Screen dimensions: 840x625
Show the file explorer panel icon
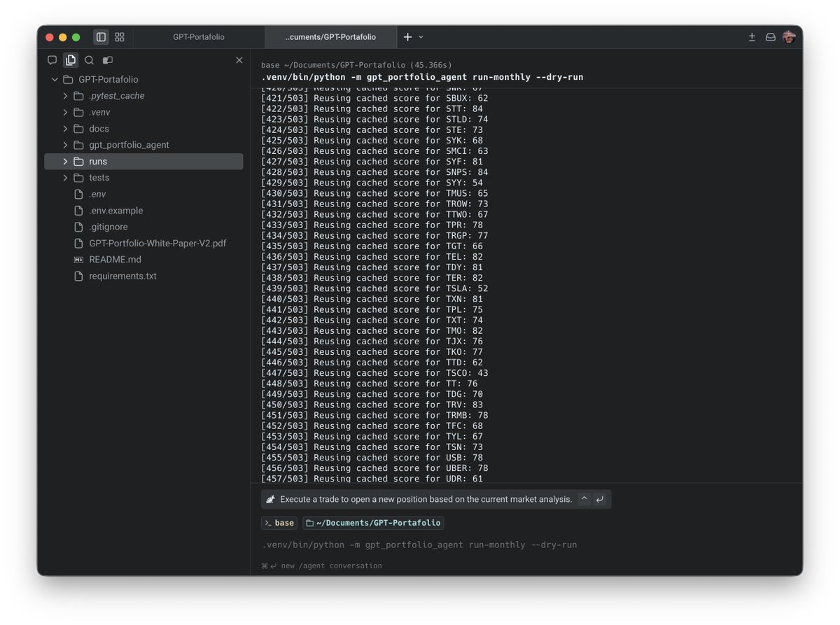click(71, 60)
